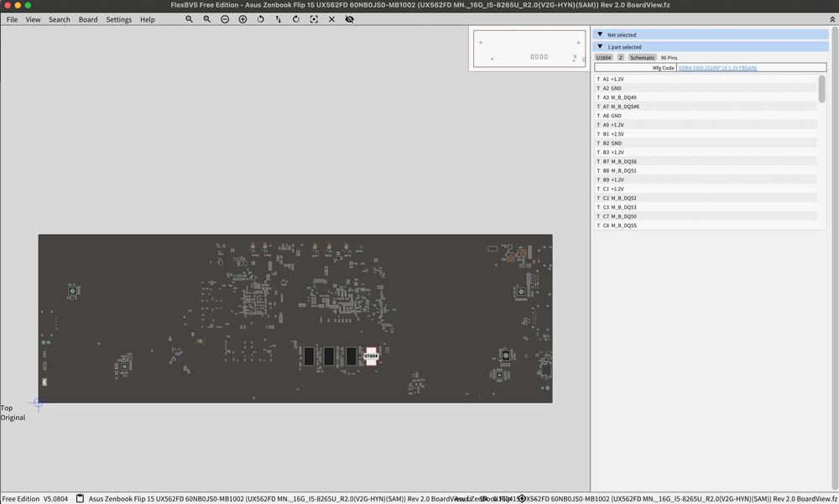Open the DDR4 2400 Mfg Code link
Screen dimensions: 839x504
click(717, 68)
